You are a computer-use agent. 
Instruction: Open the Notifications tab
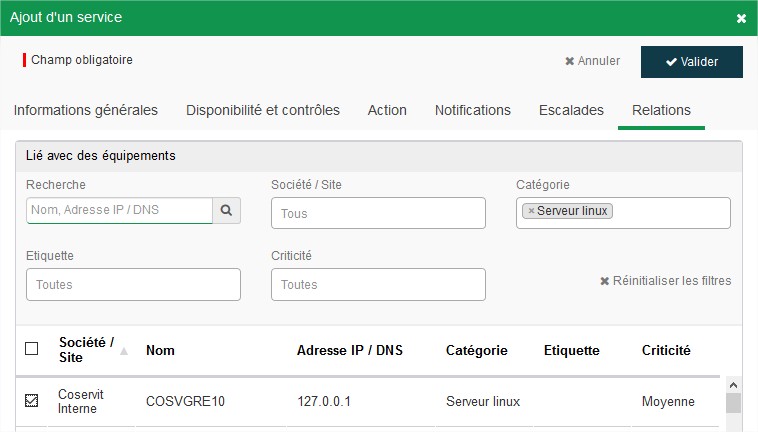click(473, 110)
